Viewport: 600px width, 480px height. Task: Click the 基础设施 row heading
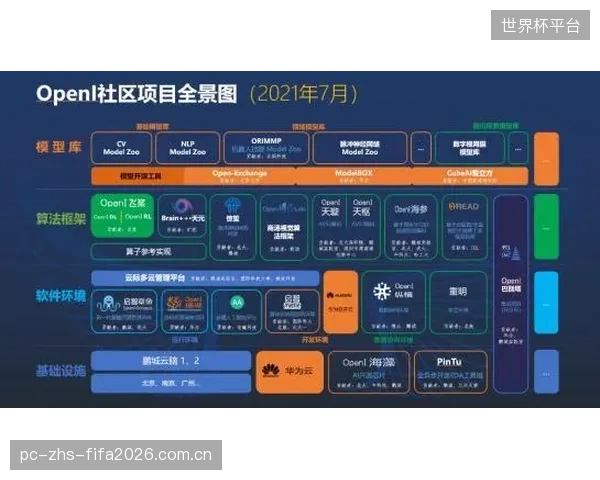click(x=61, y=371)
